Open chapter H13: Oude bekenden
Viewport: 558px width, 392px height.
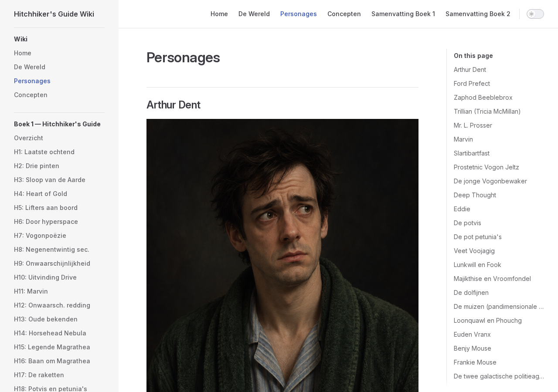46,319
